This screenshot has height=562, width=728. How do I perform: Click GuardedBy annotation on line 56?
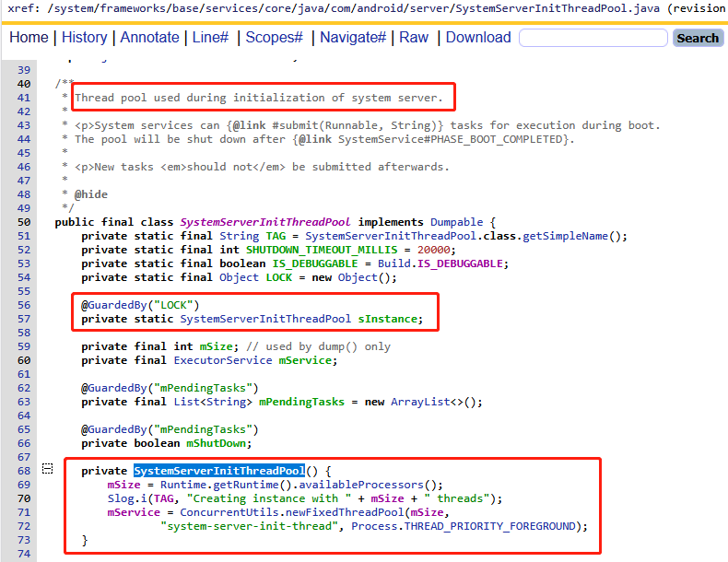[117, 305]
